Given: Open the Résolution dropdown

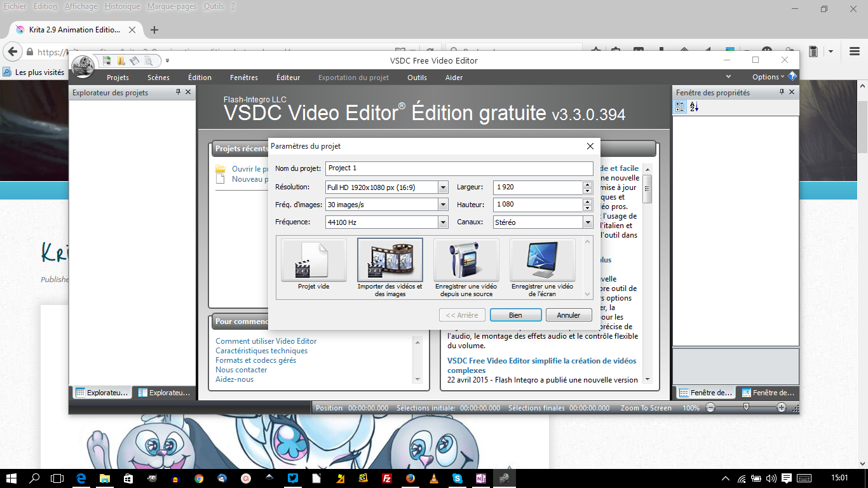Looking at the screenshot, I should tap(443, 187).
